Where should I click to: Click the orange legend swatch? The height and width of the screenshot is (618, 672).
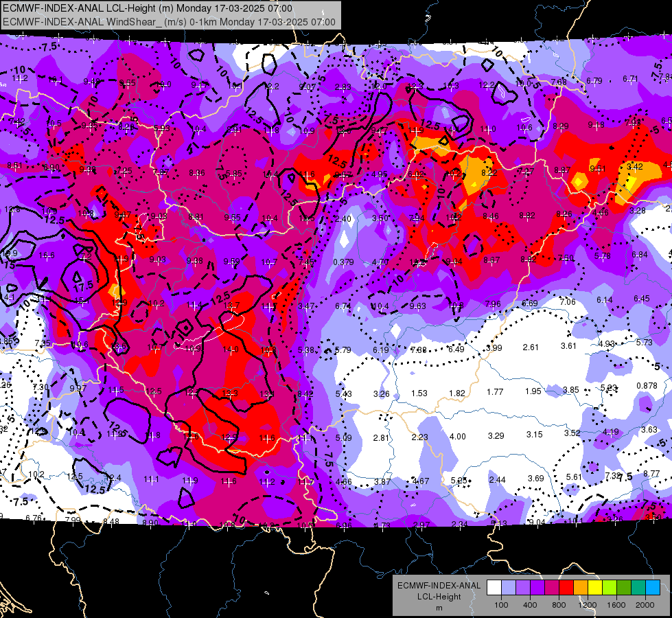(x=581, y=588)
